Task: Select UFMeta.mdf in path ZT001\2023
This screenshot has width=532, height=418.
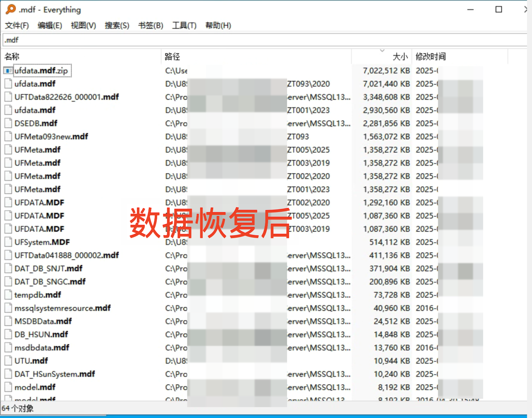Action: [x=37, y=189]
